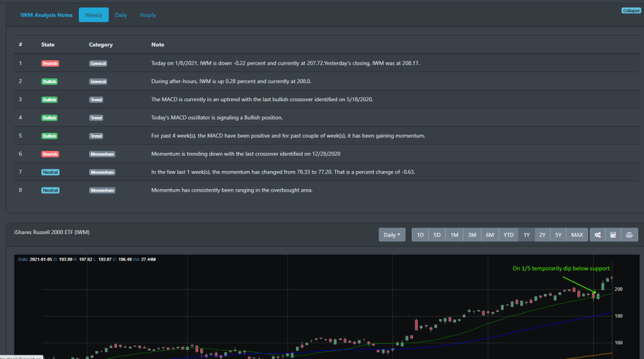Switch to the Weekly tab
The height and width of the screenshot is (359, 644).
pos(93,15)
